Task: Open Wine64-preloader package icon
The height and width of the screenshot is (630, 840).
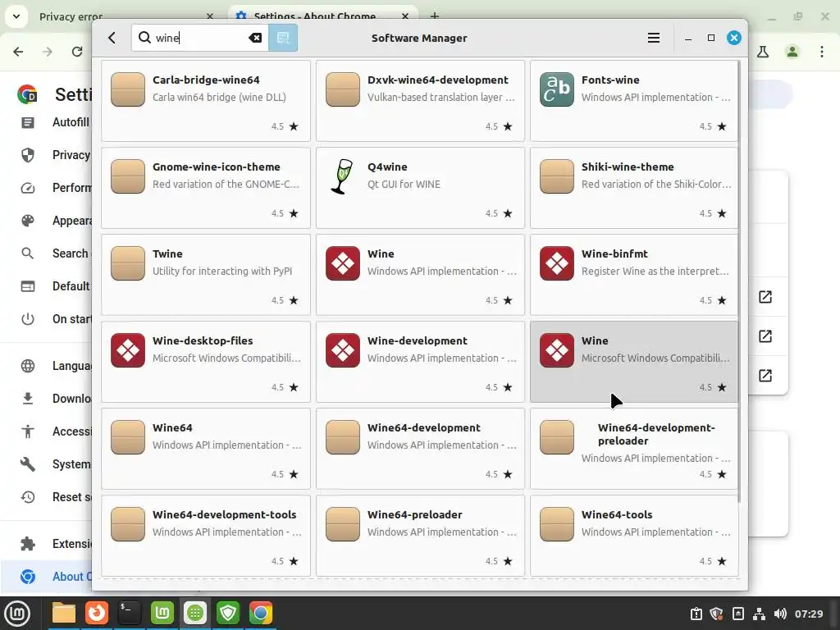Action: click(x=343, y=523)
